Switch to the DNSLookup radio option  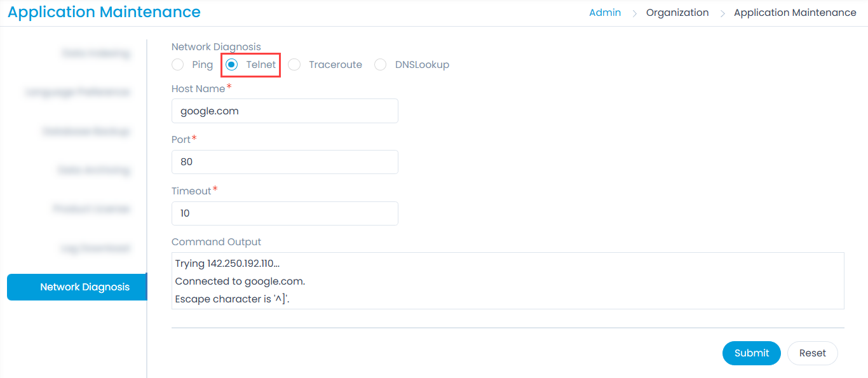pos(381,65)
